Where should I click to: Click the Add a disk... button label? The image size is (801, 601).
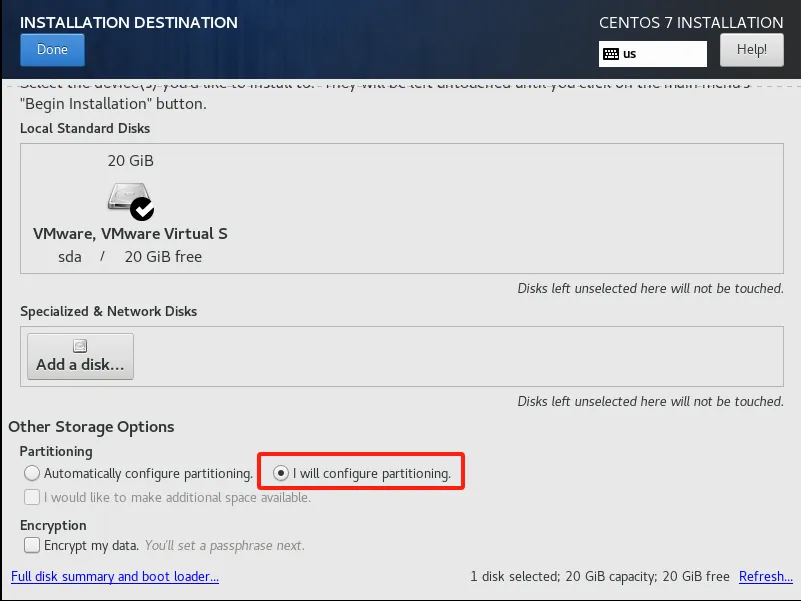[80, 365]
